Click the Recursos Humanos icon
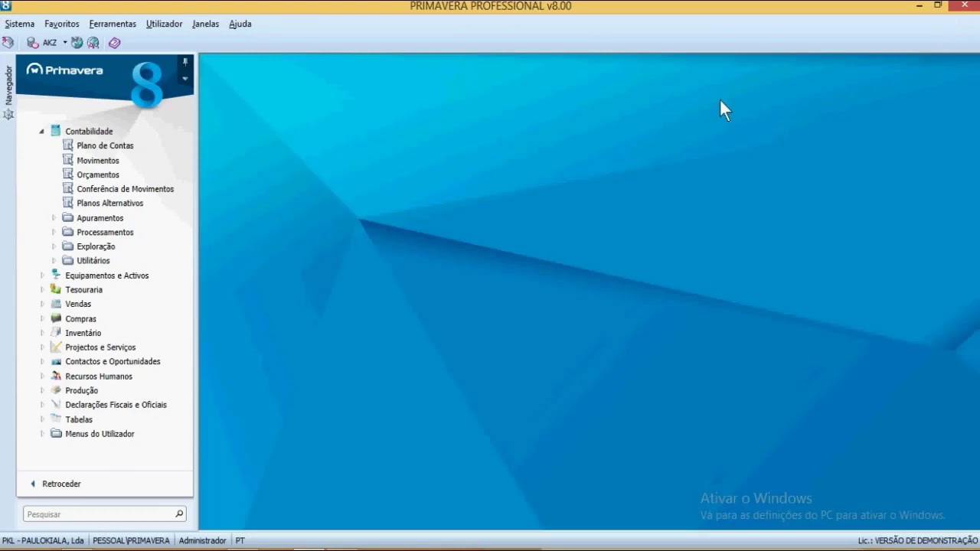This screenshot has width=980, height=551. [x=55, y=376]
